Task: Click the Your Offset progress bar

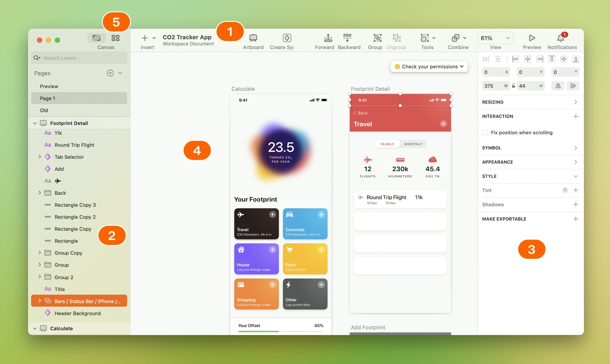Action: pos(281,331)
